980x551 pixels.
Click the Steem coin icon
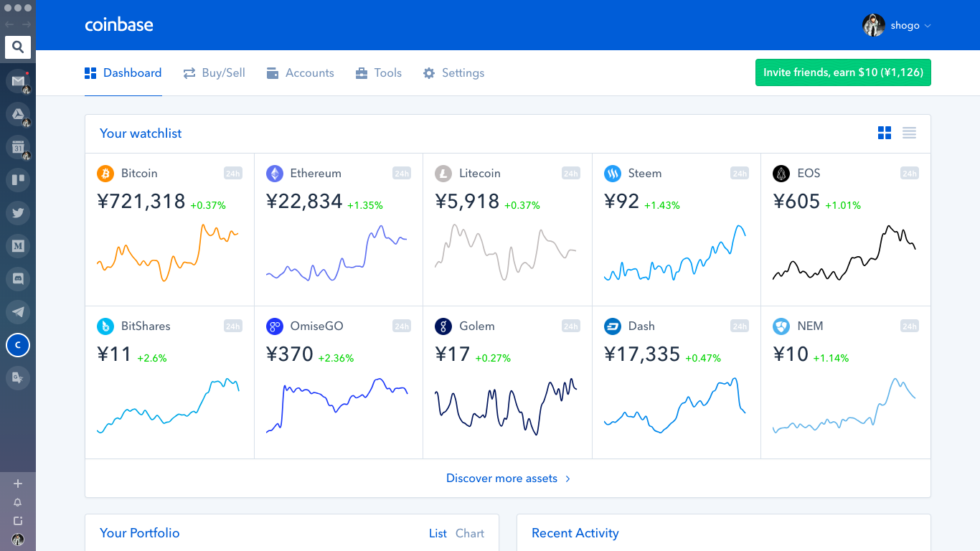tap(613, 174)
